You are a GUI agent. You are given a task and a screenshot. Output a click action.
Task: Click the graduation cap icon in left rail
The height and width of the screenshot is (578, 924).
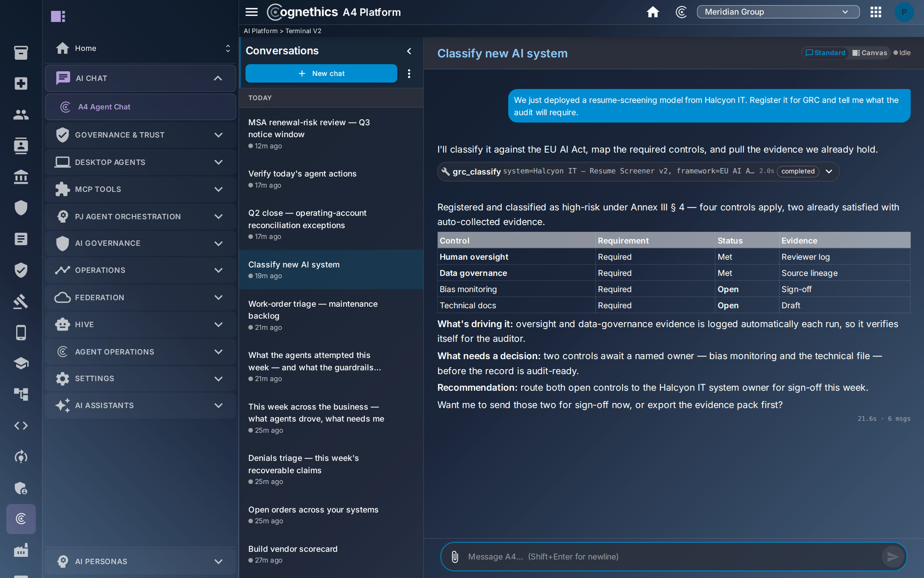(x=21, y=363)
